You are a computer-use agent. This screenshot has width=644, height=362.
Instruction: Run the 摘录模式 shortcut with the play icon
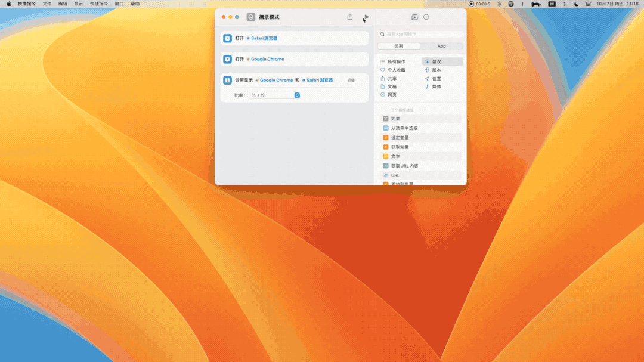(366, 18)
